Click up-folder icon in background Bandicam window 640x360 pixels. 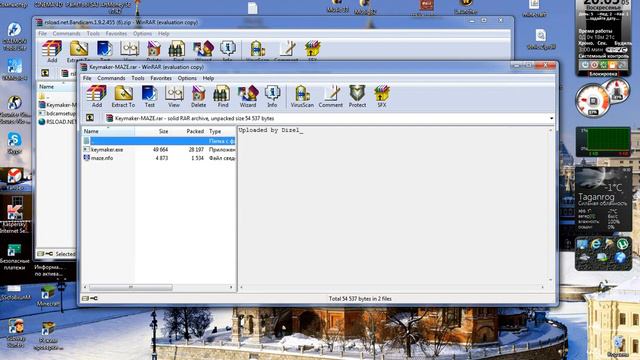click(x=45, y=73)
